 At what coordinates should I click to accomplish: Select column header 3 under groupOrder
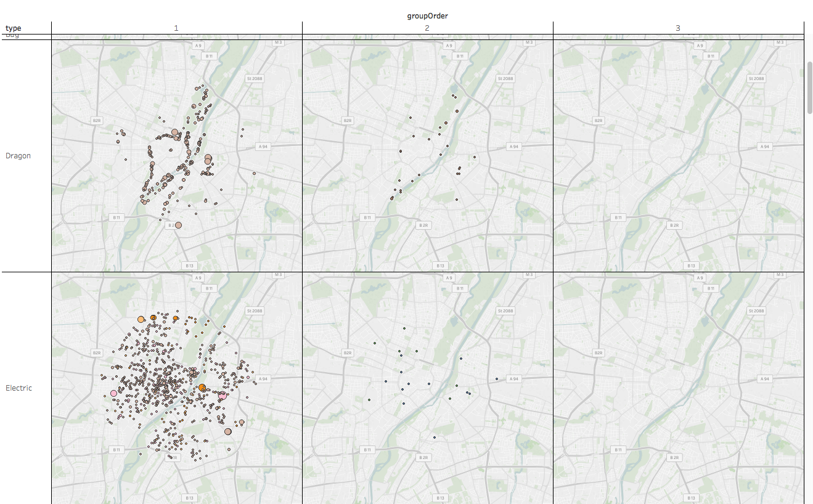click(x=679, y=28)
